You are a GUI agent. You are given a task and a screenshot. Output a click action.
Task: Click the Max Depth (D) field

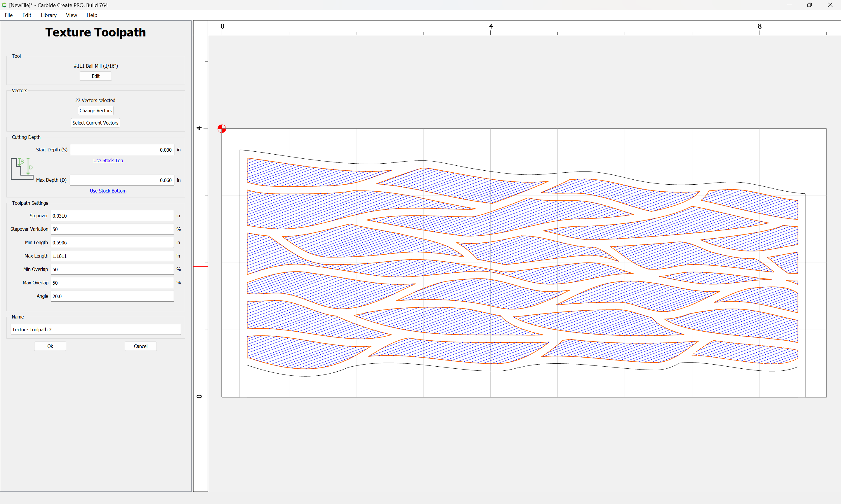coord(122,180)
